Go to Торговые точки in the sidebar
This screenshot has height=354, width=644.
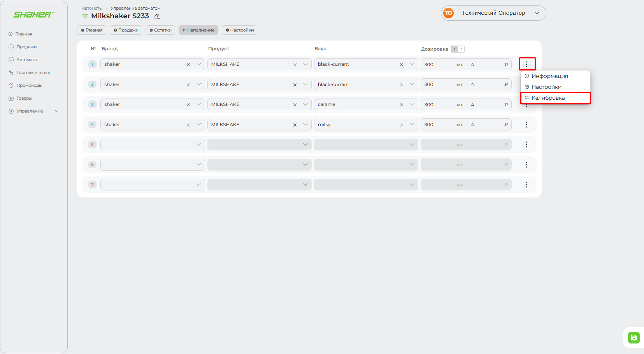point(33,72)
